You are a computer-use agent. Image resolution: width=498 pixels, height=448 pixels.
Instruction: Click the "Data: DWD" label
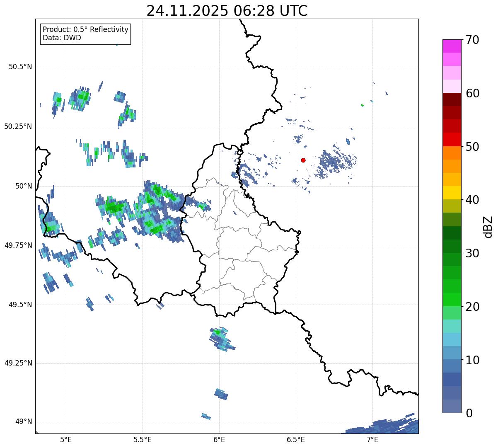pos(62,38)
